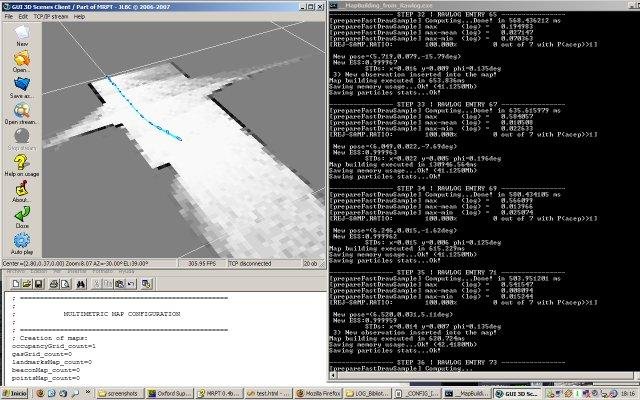Click the grey Stop stream sphere icon
The width and height of the screenshot is (640, 400).
[x=22, y=136]
